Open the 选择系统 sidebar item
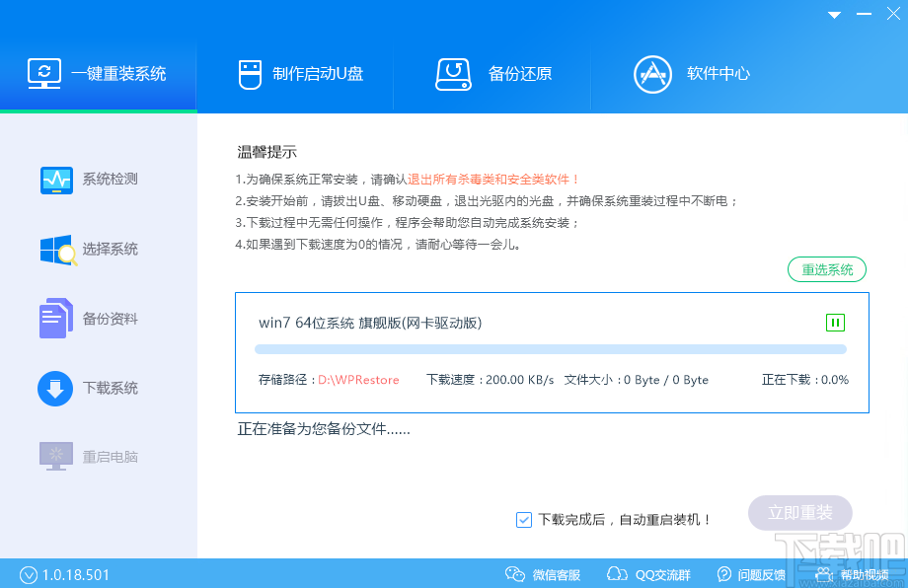The image size is (908, 588). point(56,249)
